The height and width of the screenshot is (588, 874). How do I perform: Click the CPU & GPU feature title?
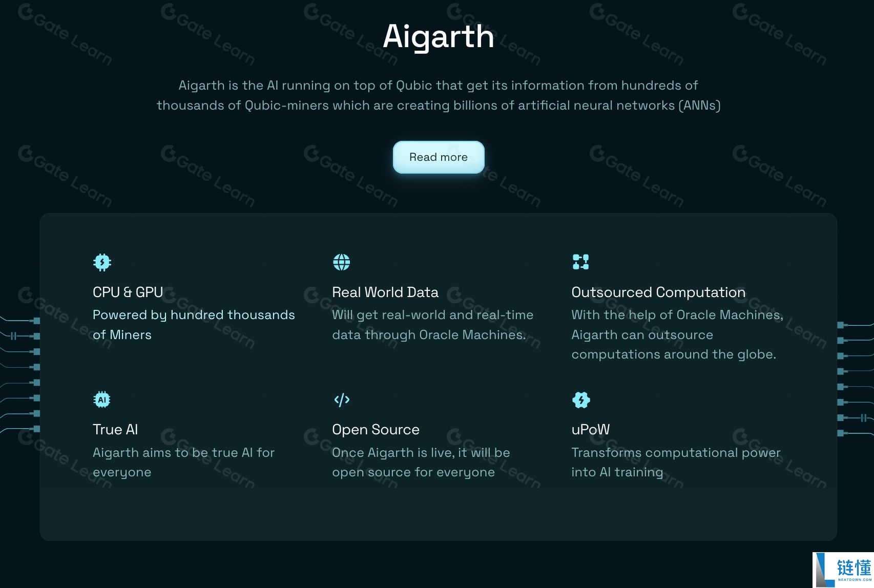[128, 292]
